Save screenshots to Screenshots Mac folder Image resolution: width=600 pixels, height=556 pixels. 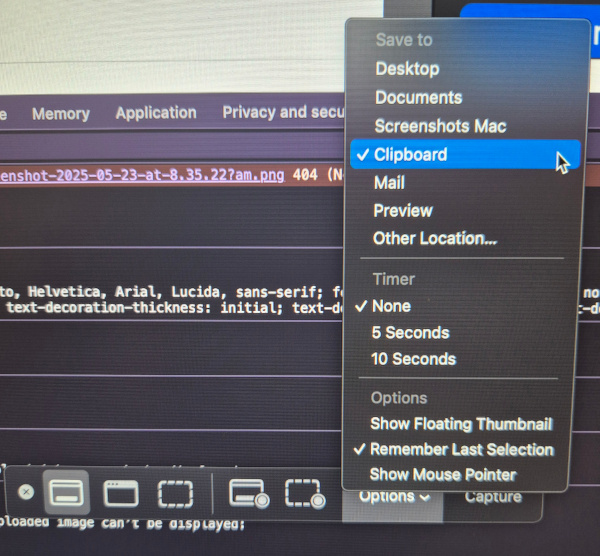[440, 126]
